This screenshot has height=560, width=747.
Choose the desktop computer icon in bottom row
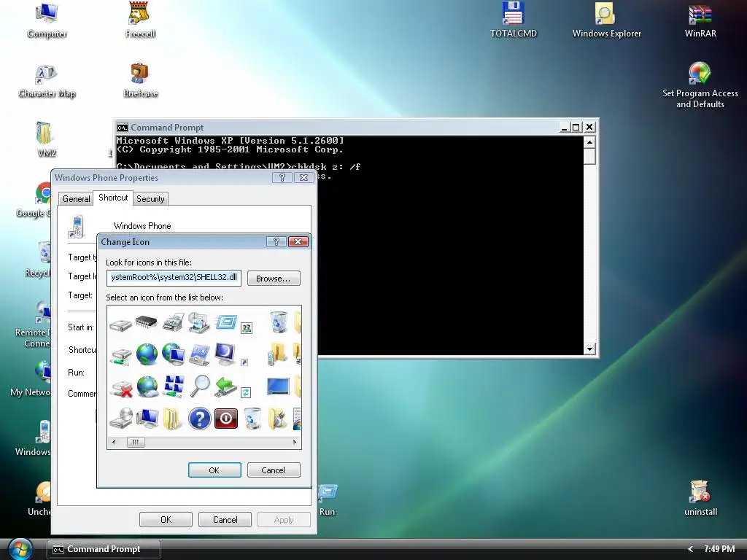coord(147,418)
